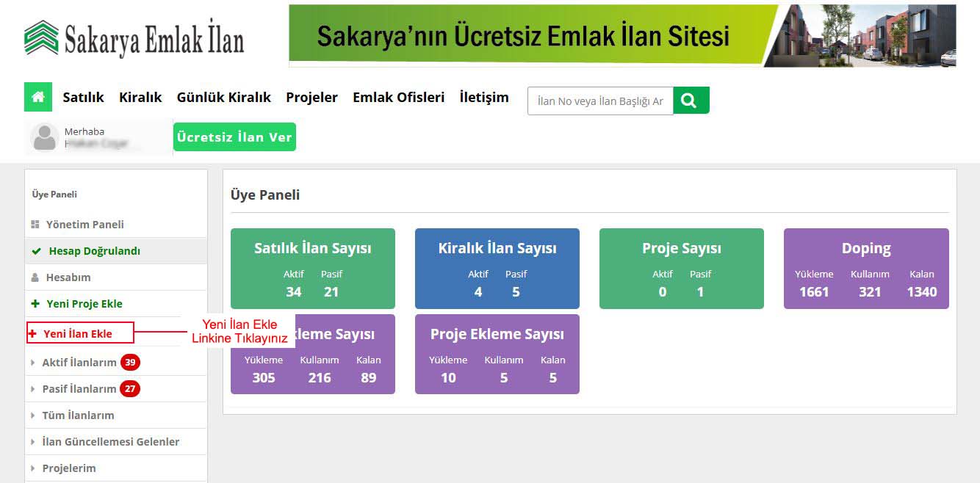Open the Kiralık menu
The height and width of the screenshot is (483, 980).
[140, 96]
